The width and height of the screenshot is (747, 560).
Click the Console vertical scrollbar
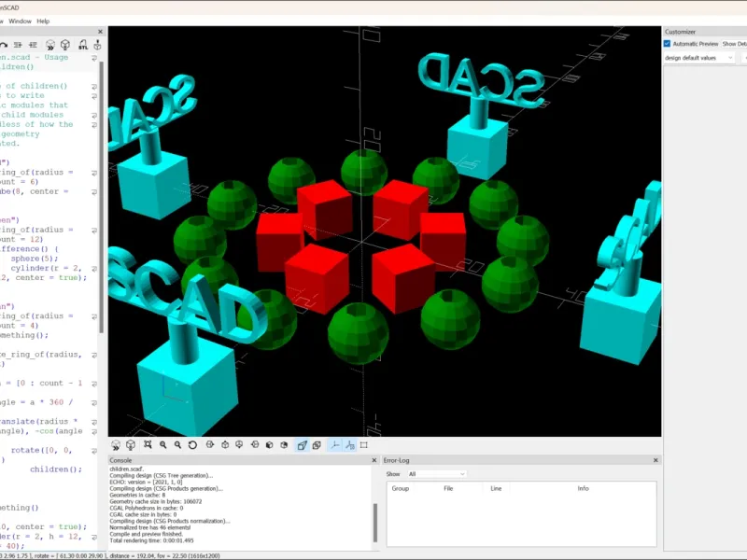click(375, 523)
